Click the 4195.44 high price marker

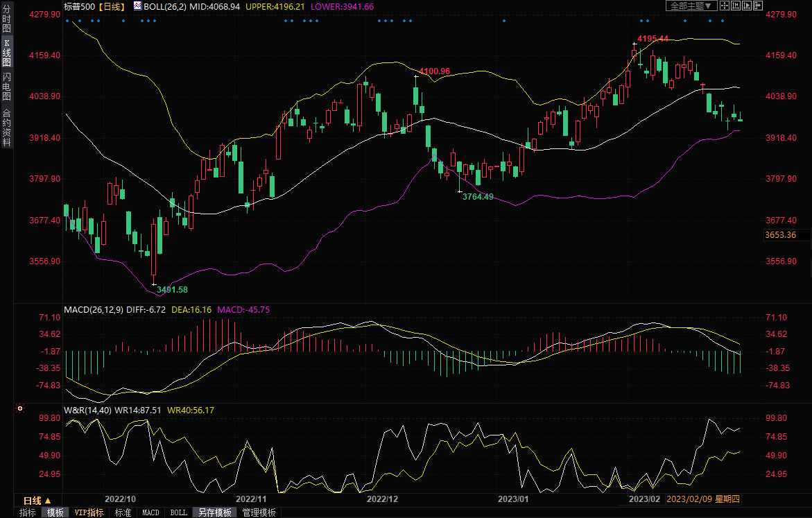pyautogui.click(x=653, y=39)
